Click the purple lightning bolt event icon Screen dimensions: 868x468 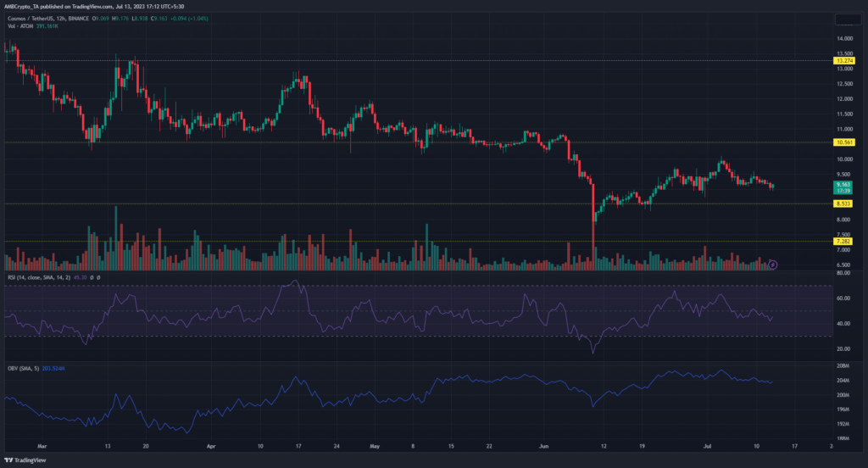click(772, 265)
